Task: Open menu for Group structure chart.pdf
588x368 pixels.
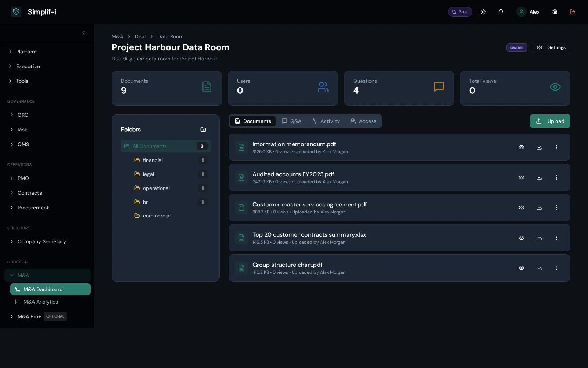Action: 557,268
